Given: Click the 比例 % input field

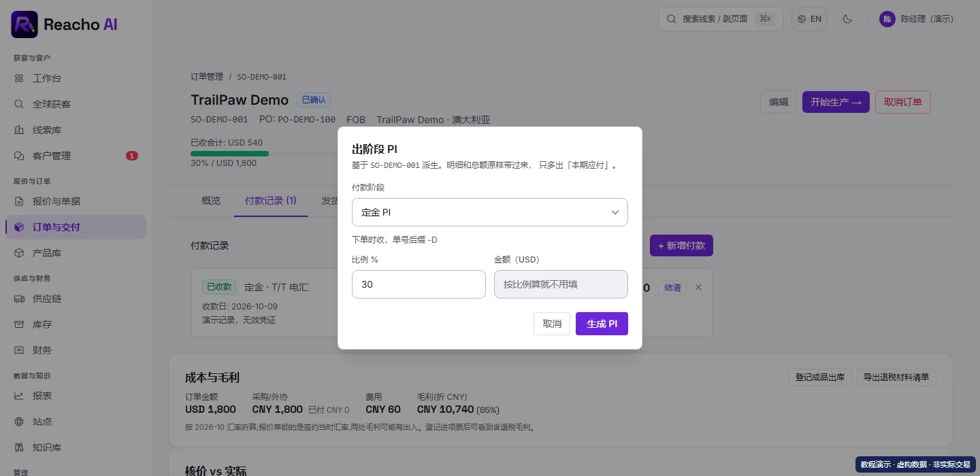Looking at the screenshot, I should tap(419, 284).
